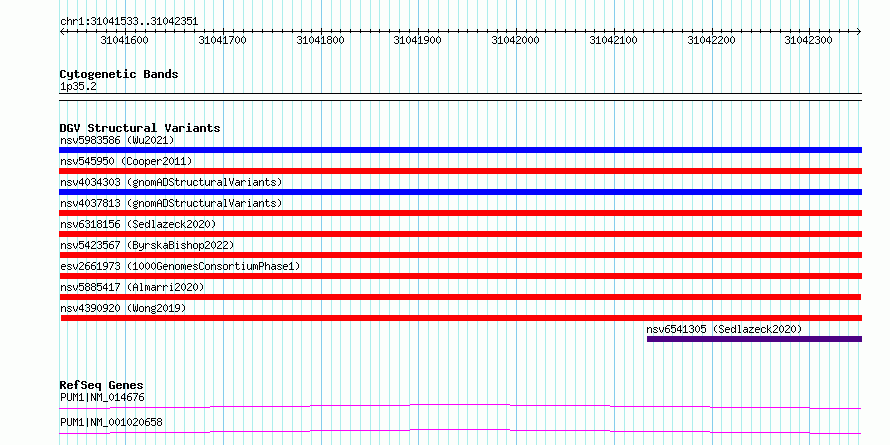Viewport: 890px width, 445px height.
Task: Open the nsv545950 (Cooper2011) label
Action: pos(126,161)
